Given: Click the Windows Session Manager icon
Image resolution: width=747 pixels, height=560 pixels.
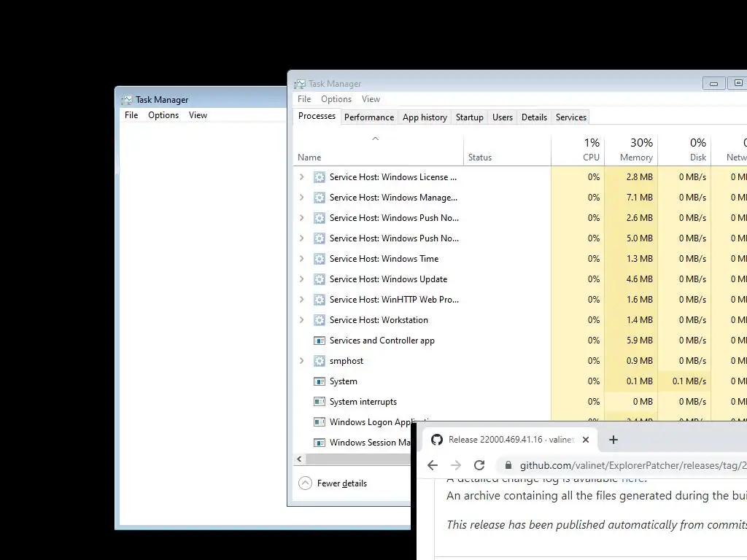Looking at the screenshot, I should [320, 443].
